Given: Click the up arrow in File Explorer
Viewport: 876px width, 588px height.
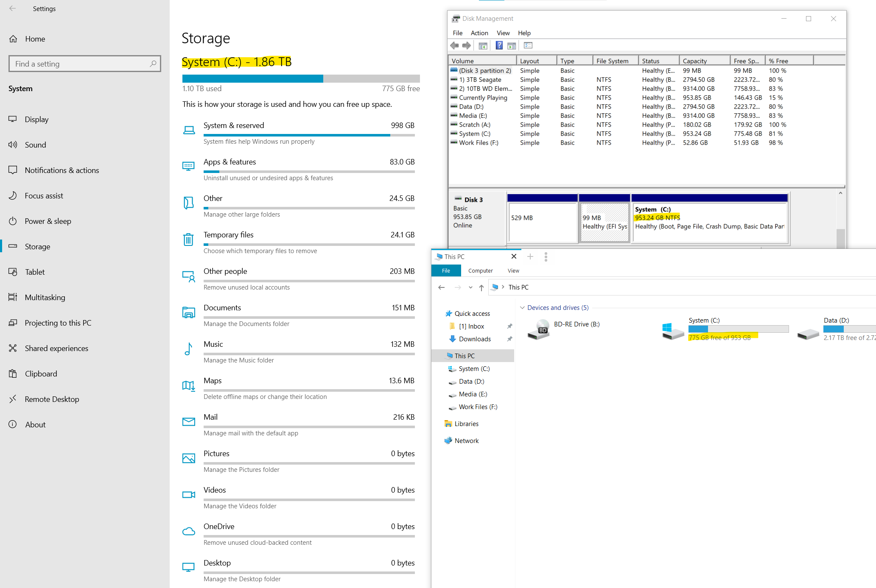Looking at the screenshot, I should (481, 287).
